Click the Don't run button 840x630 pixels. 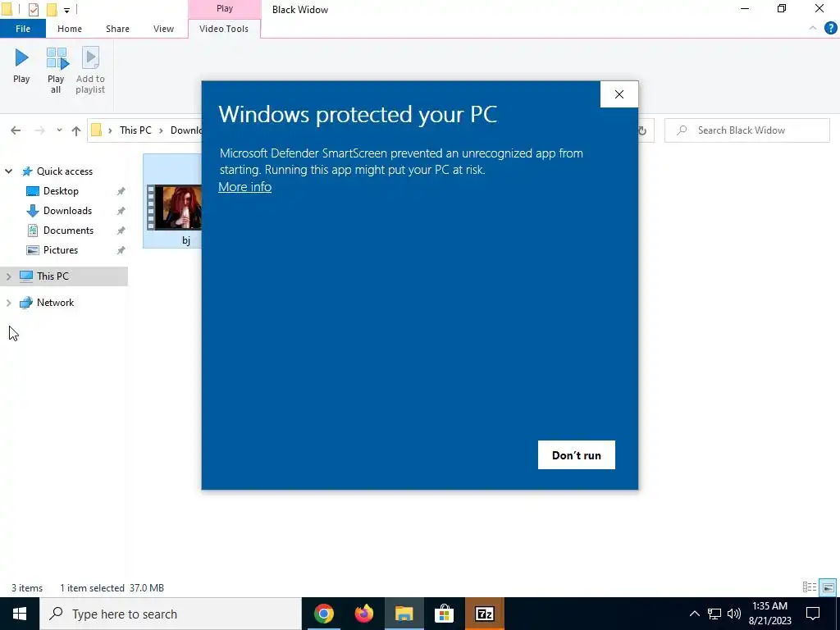pos(577,454)
